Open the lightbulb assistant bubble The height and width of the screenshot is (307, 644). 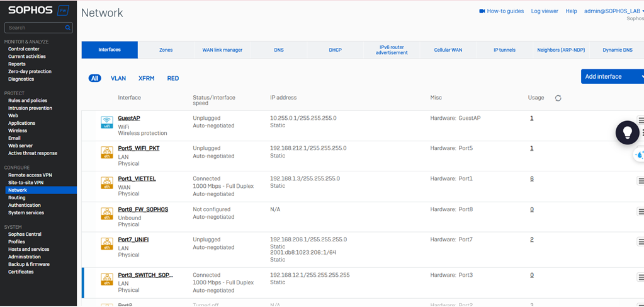pos(627,132)
